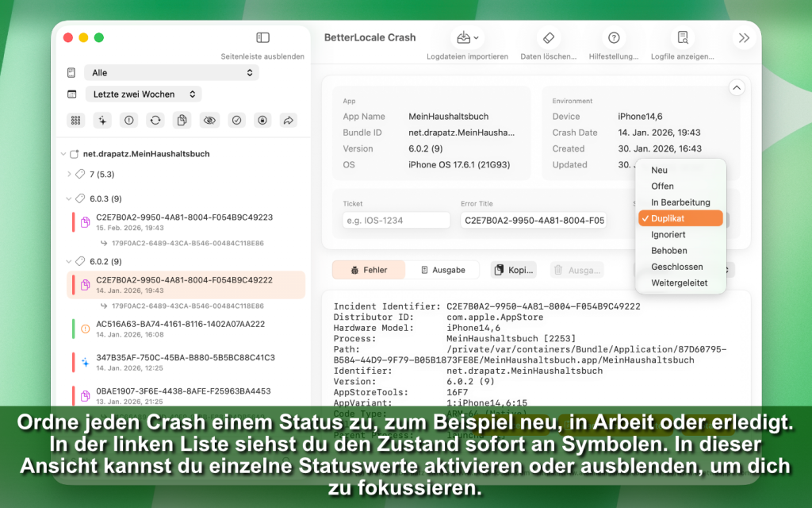Toggle the checkmark circle resolved status filter
Viewport: 812px width, 508px height.
point(236,120)
